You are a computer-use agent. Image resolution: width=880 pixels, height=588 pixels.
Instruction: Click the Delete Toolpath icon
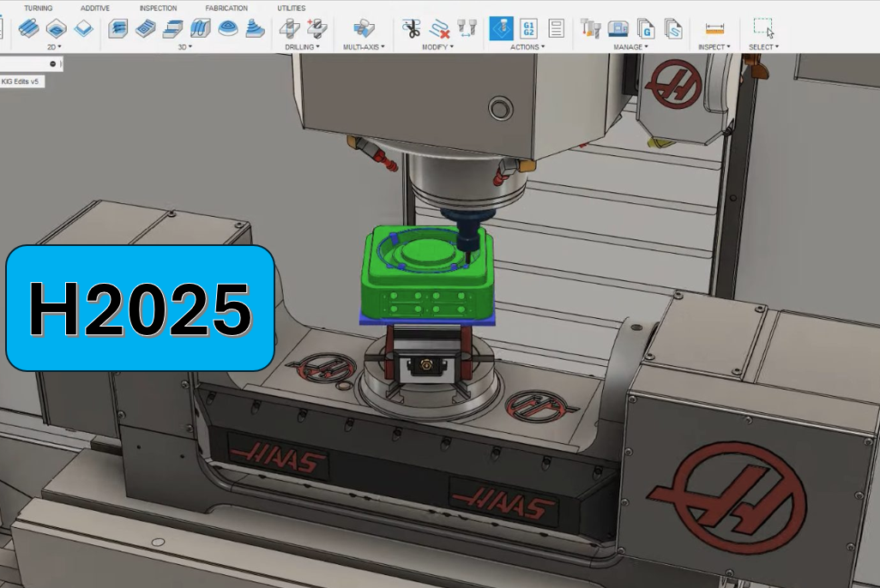[439, 28]
